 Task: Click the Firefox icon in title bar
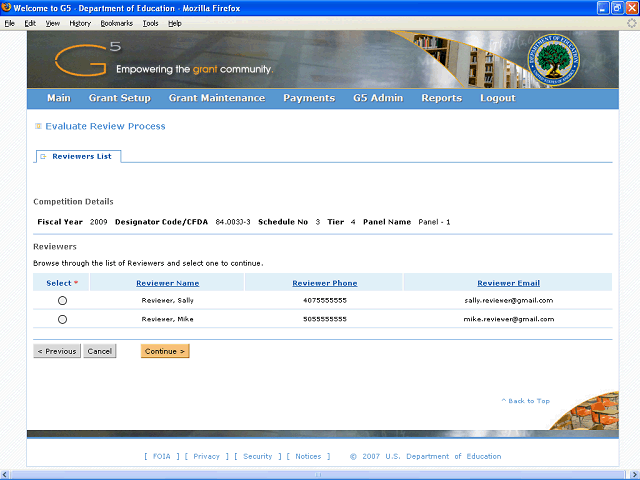point(6,7)
